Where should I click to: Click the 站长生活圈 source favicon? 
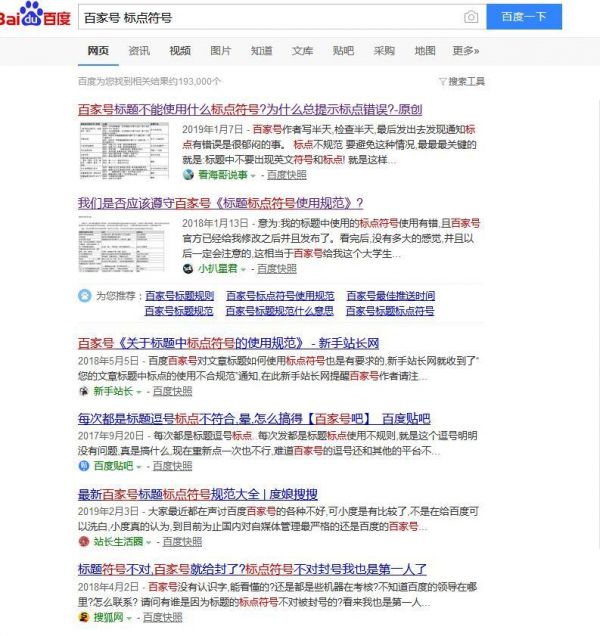[84, 542]
